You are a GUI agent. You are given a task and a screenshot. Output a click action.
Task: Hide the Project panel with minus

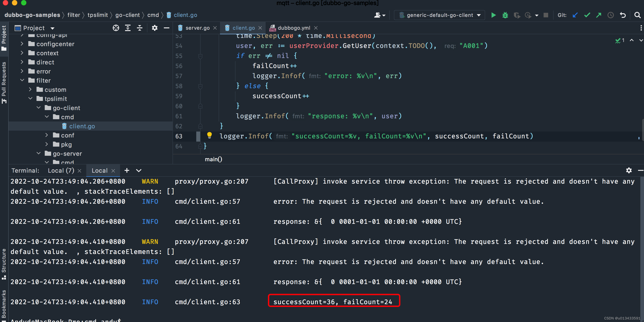coord(167,28)
